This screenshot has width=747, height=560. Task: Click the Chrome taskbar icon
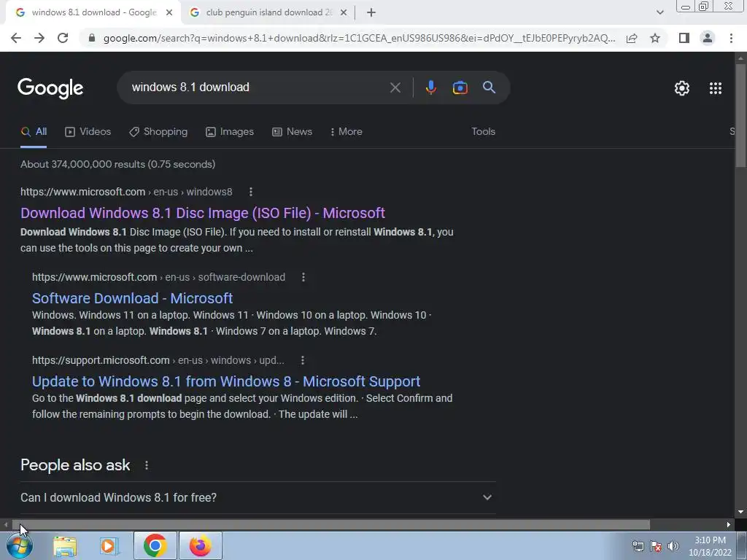pos(155,545)
